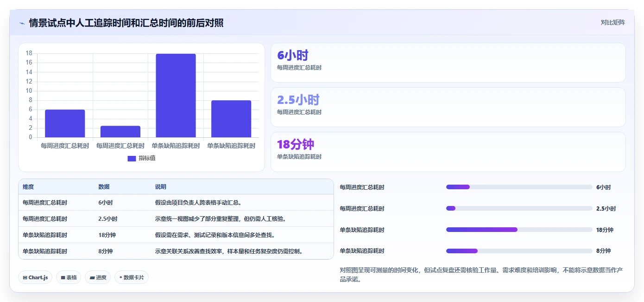This screenshot has height=302, width=644.
Task: Click the 对比矩阵 label in the header
Action: tap(613, 22)
